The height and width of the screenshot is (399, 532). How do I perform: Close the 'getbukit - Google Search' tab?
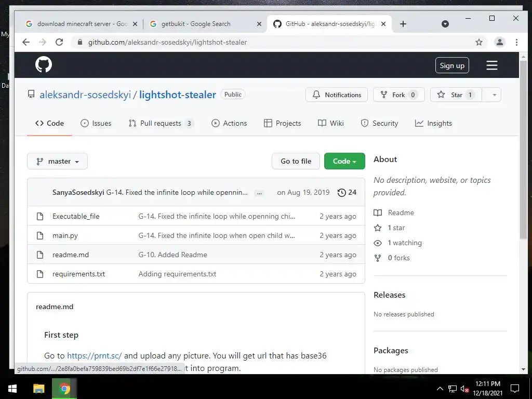click(x=259, y=24)
